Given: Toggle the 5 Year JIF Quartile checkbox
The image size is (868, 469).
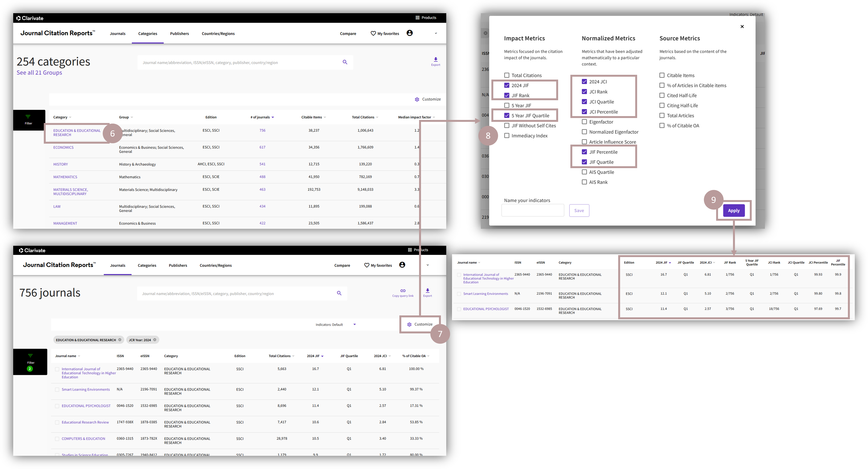Looking at the screenshot, I should pos(506,115).
